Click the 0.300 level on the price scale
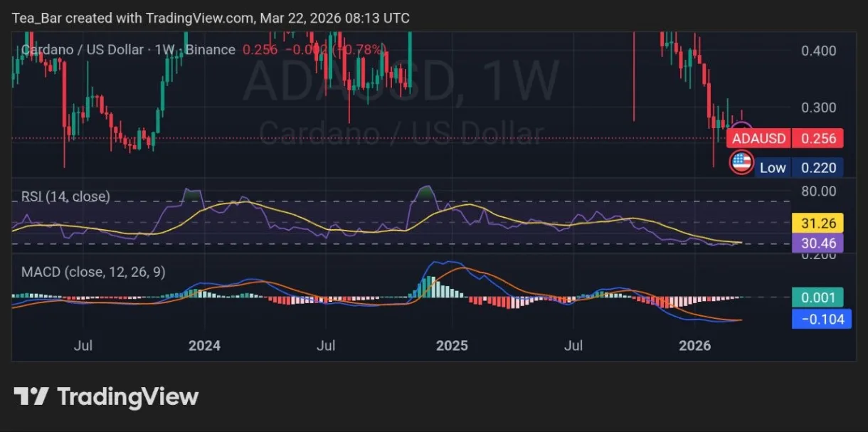The height and width of the screenshot is (432, 868). (818, 107)
